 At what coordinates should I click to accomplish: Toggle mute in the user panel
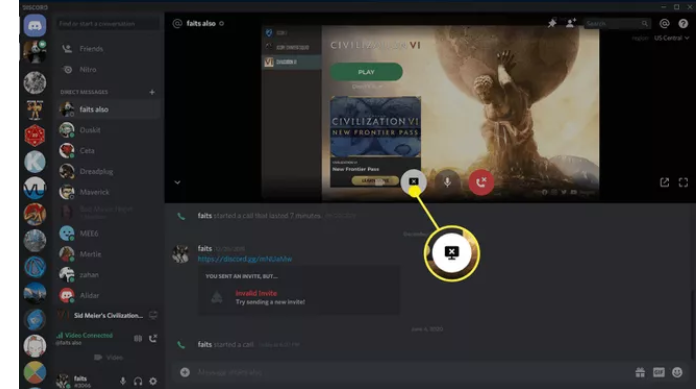(123, 381)
